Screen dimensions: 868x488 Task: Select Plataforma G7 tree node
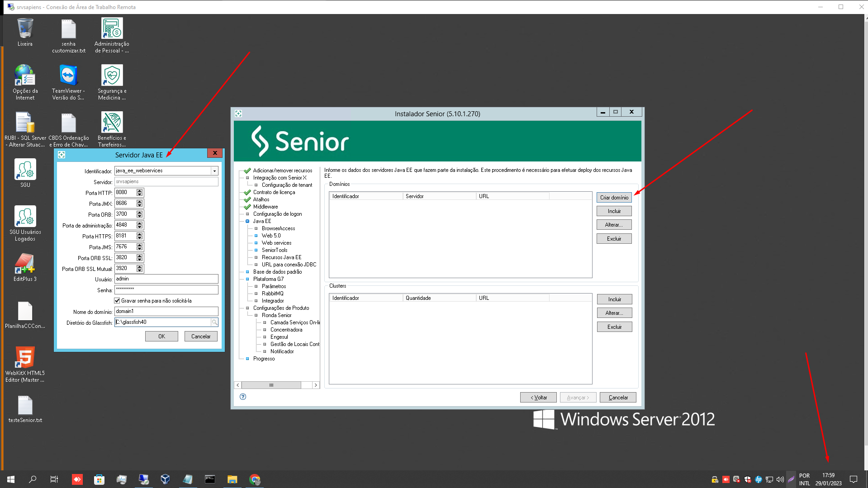(x=268, y=279)
